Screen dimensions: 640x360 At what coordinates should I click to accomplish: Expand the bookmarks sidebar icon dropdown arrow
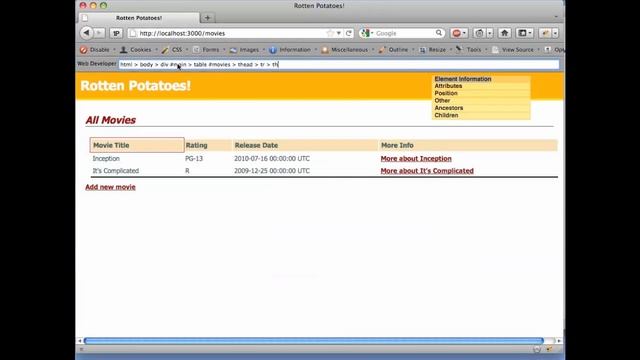point(530,33)
